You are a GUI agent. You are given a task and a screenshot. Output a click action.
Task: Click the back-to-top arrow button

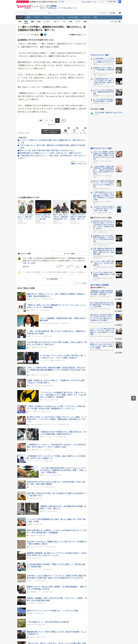tap(133, 398)
